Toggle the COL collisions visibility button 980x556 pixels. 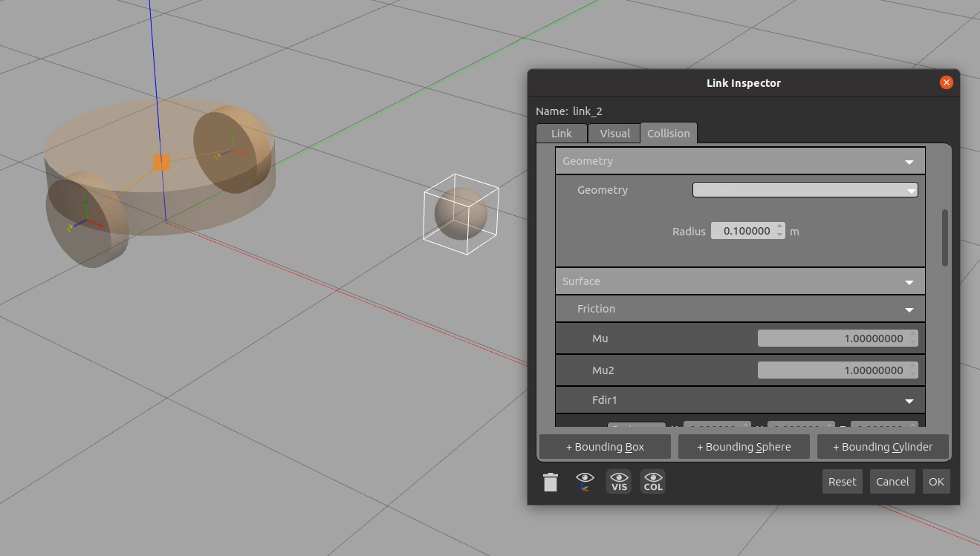(653, 482)
